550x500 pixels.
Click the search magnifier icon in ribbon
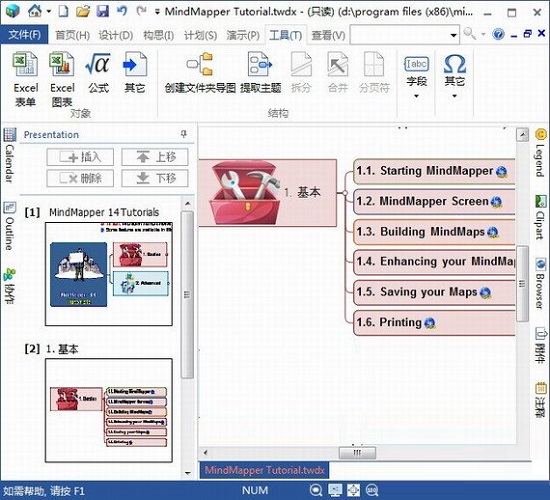(469, 34)
